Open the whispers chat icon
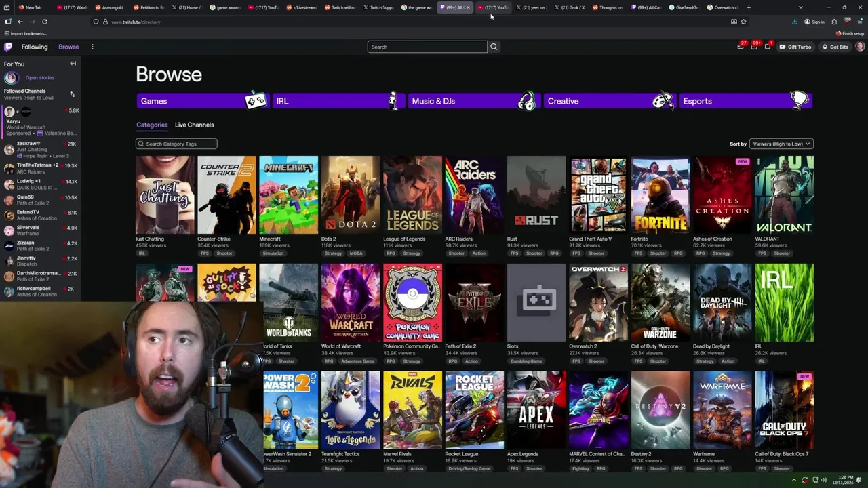The height and width of the screenshot is (488, 868). 768,47
